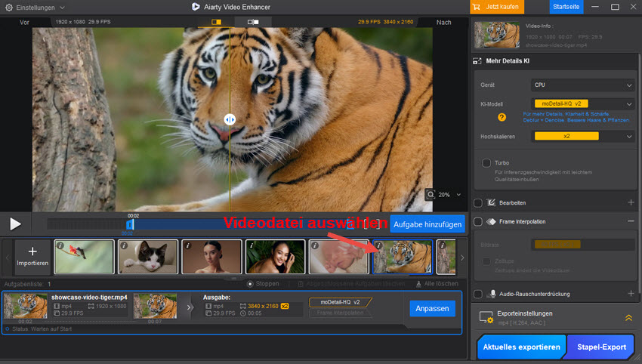Click the timeline start marker at 00:02
The height and width of the screenshot is (364, 642).
130,224
